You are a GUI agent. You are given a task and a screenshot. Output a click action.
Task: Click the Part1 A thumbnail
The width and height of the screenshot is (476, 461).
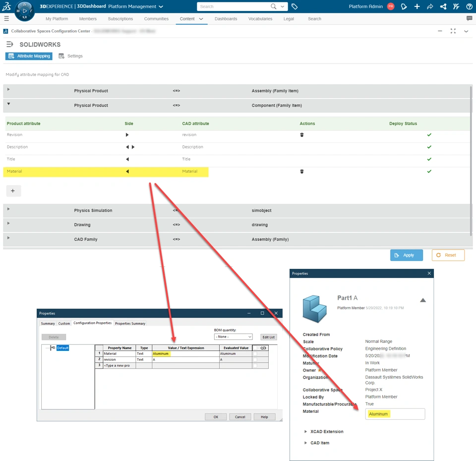(314, 309)
